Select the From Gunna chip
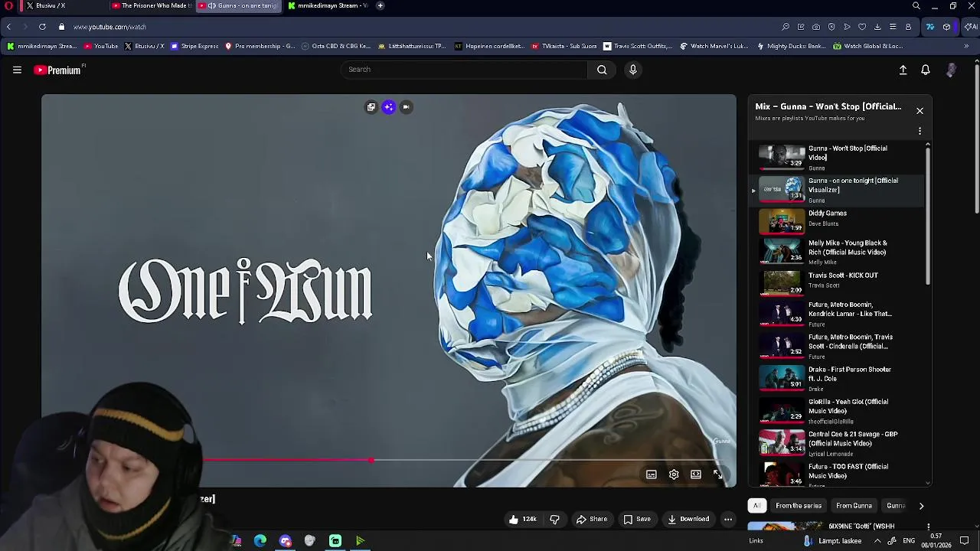 click(854, 506)
